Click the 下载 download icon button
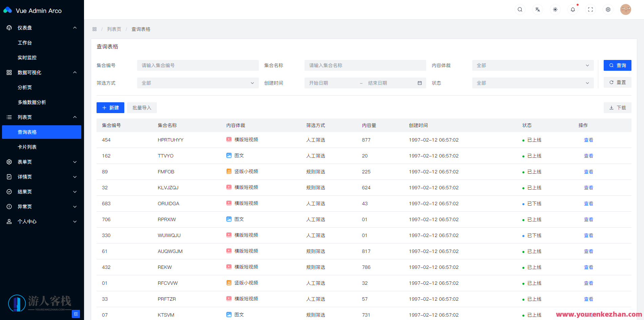This screenshot has height=320, width=644. pyautogui.click(x=617, y=107)
